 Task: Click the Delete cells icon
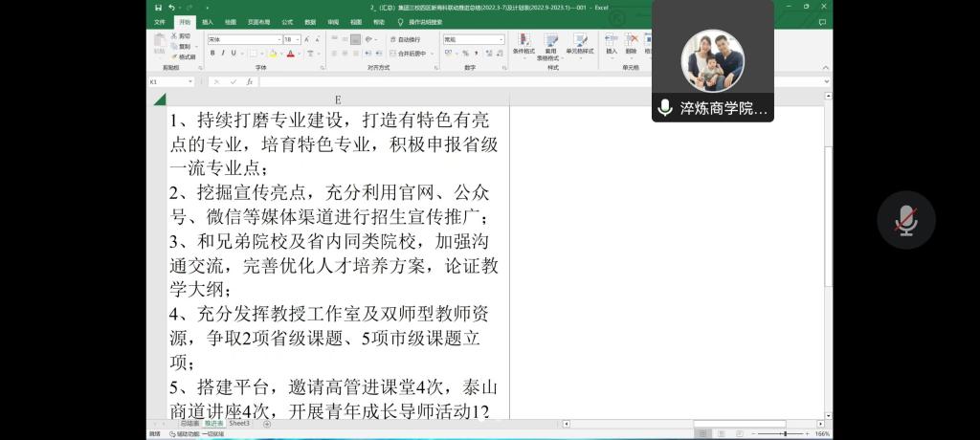(x=631, y=45)
